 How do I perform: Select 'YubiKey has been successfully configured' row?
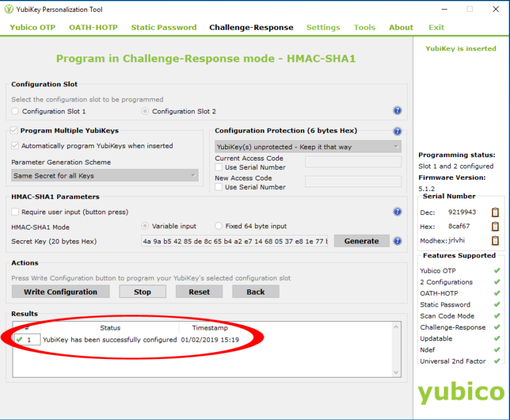click(110, 340)
